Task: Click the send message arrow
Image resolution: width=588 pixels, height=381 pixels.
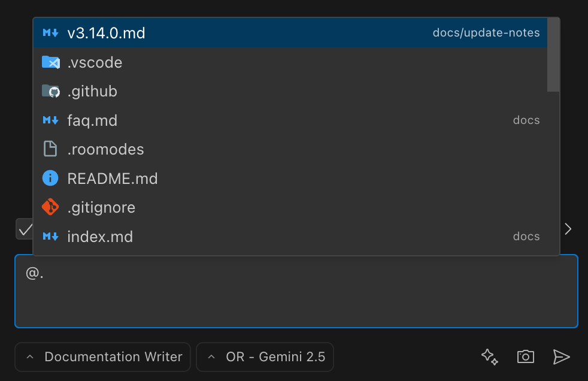Action: (562, 356)
